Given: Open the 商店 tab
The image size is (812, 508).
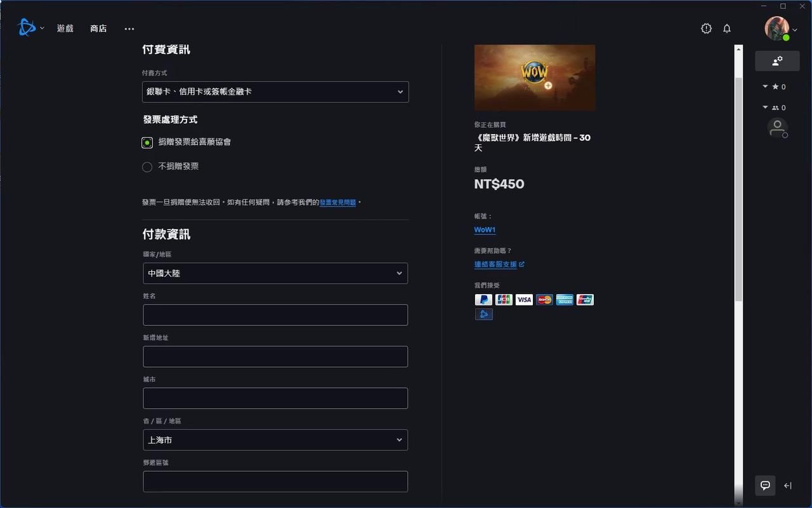Looking at the screenshot, I should point(98,29).
